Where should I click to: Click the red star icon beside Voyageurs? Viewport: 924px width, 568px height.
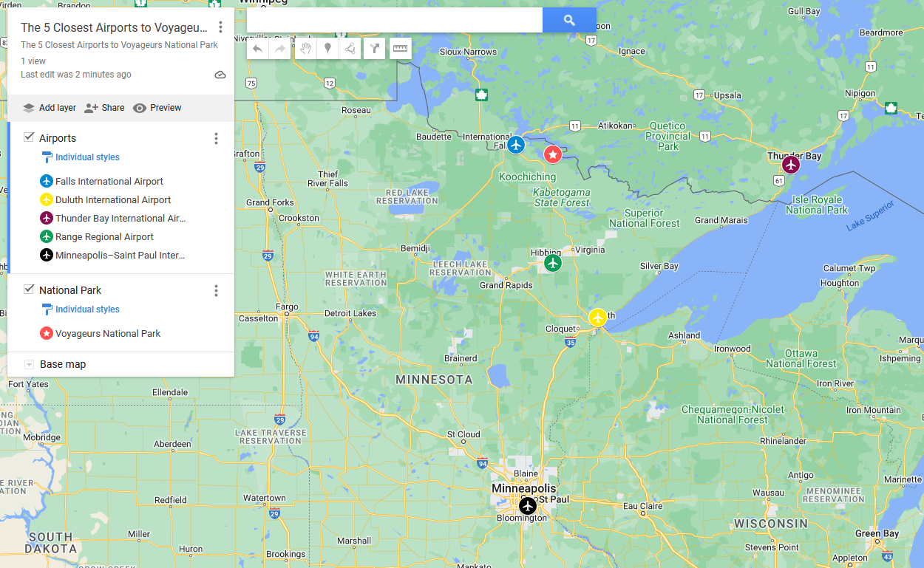(47, 333)
